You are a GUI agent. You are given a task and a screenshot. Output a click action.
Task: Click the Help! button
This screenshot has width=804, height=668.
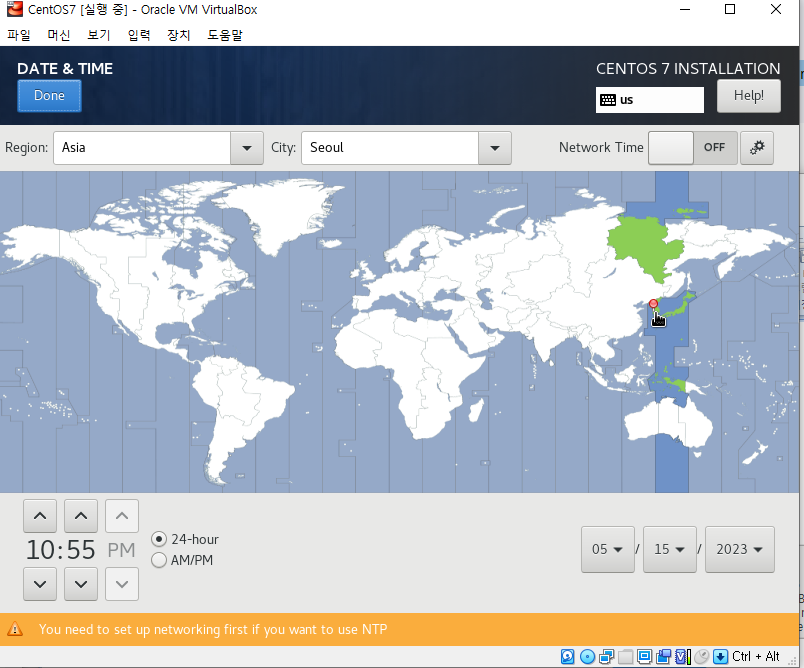(749, 95)
